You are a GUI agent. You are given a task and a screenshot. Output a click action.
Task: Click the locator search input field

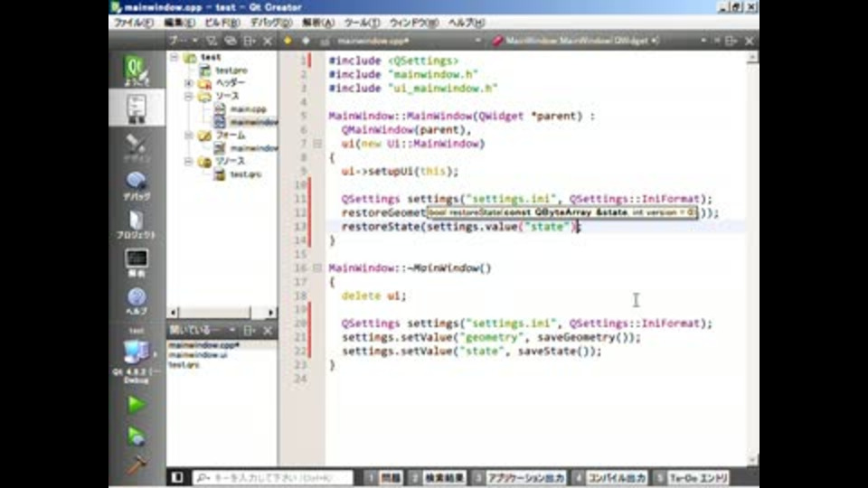coord(271,476)
